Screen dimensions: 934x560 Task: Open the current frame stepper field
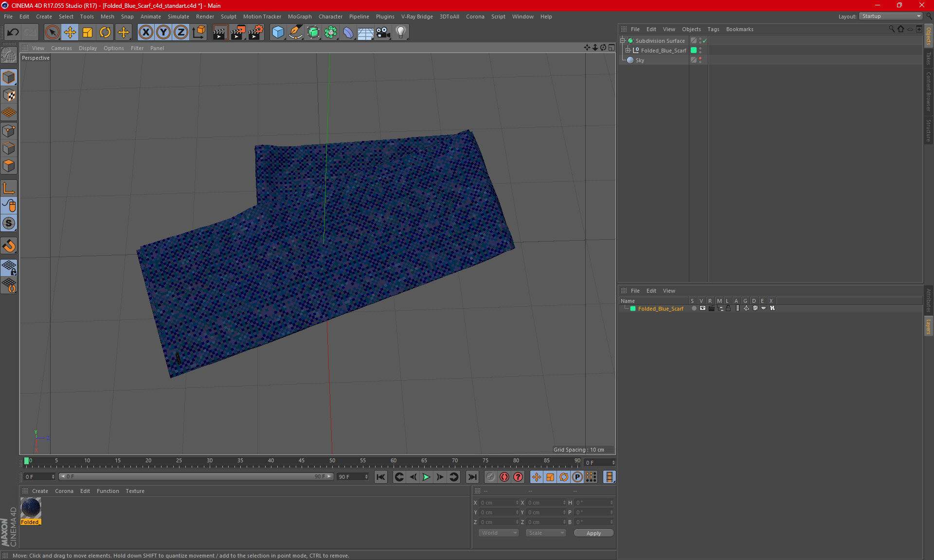click(x=600, y=462)
